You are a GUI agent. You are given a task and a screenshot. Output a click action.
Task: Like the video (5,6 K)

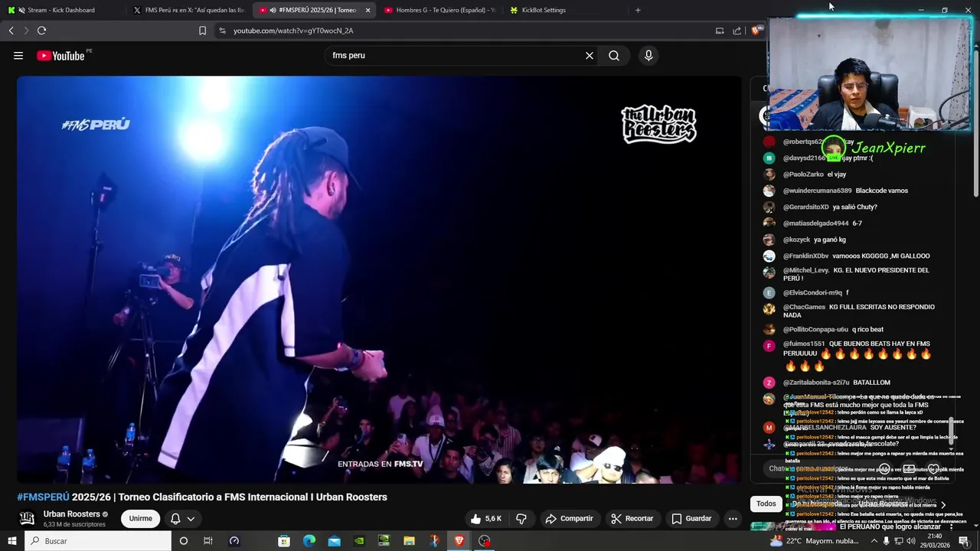click(485, 519)
